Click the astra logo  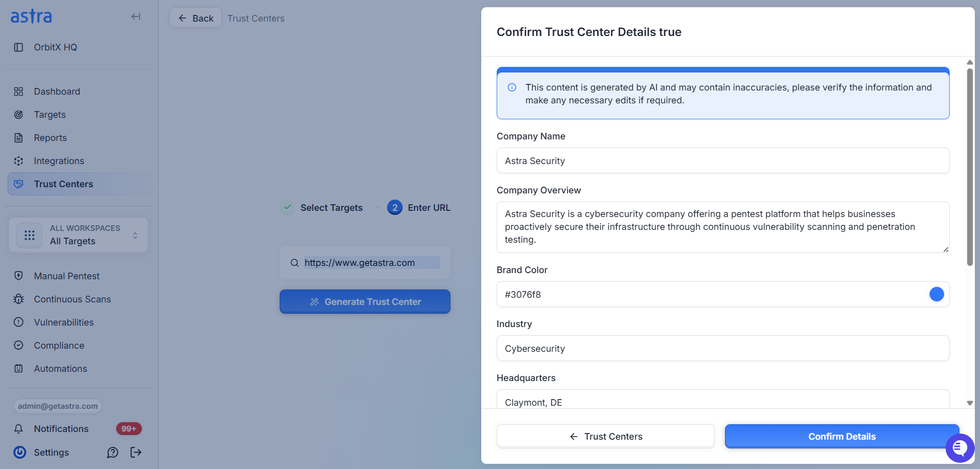[31, 16]
